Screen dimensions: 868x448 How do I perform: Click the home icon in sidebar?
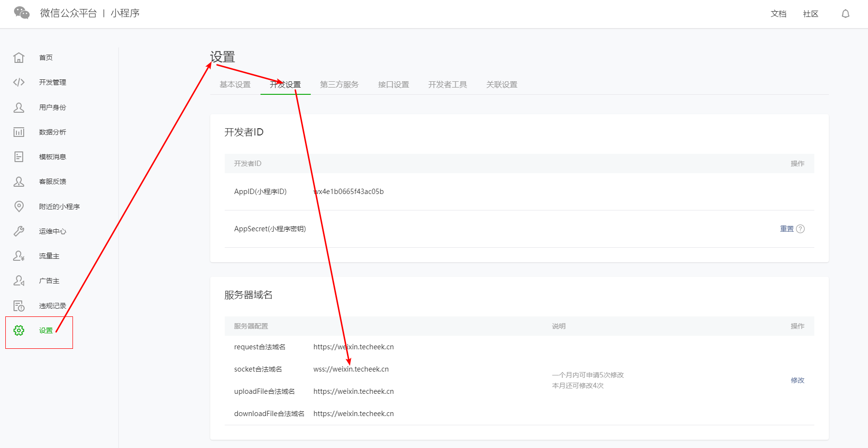coord(19,58)
